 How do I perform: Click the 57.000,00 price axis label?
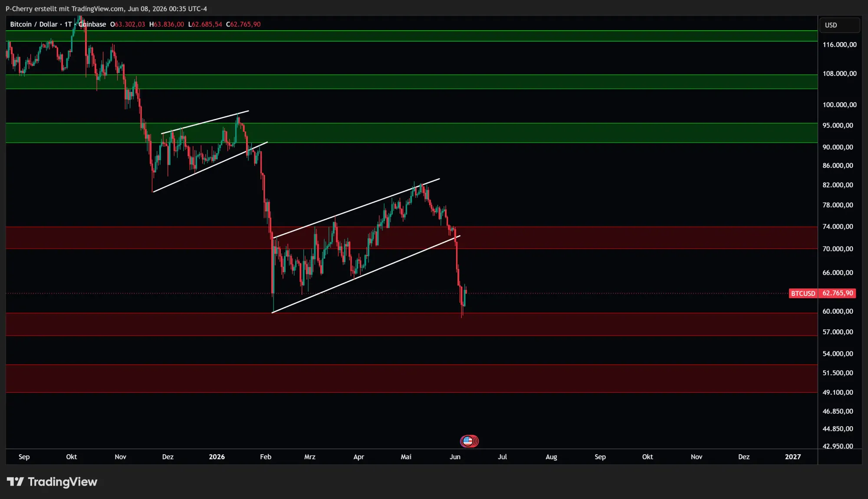[x=838, y=332]
